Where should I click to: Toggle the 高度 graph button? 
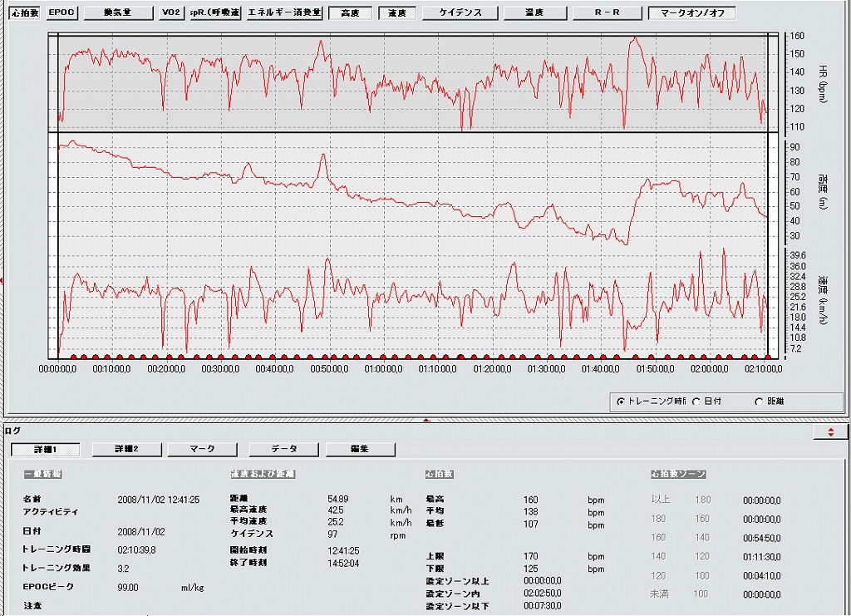click(350, 12)
